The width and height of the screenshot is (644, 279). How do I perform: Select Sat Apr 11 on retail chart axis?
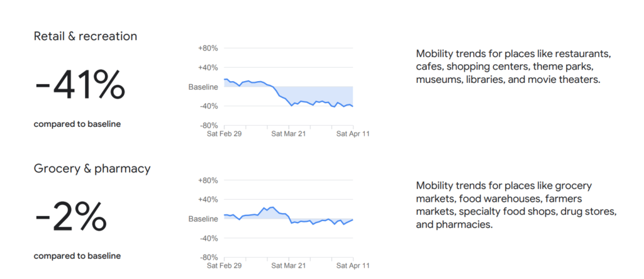pos(353,133)
